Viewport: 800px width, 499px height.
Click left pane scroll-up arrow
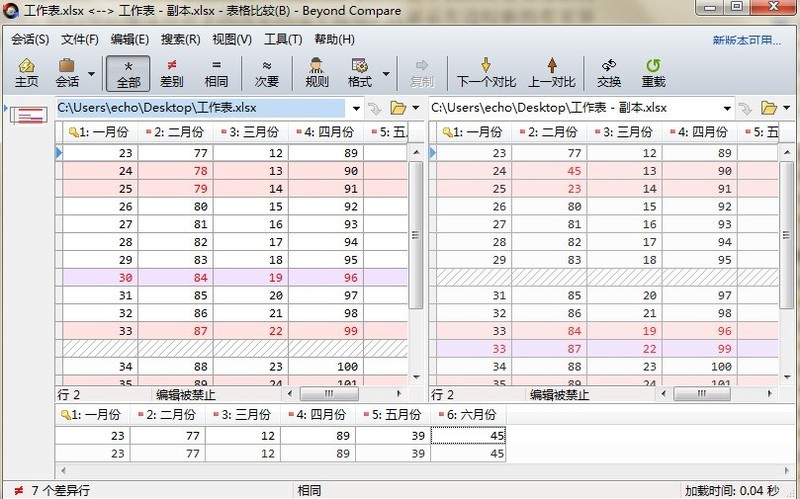[x=416, y=152]
